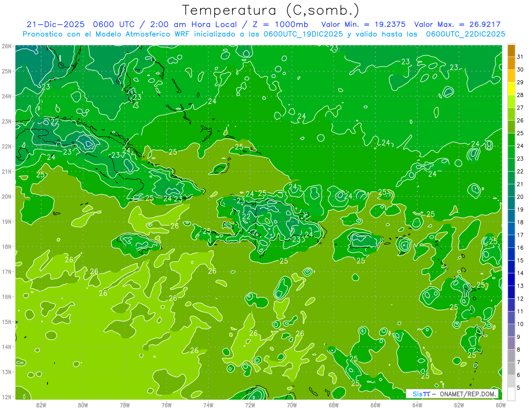
Task: Click the 16N latitude axis label
Action: pyautogui.click(x=6, y=297)
